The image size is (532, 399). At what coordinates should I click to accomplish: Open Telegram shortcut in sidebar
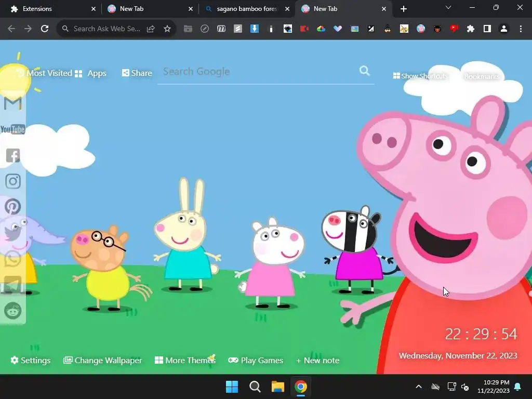pos(13,284)
